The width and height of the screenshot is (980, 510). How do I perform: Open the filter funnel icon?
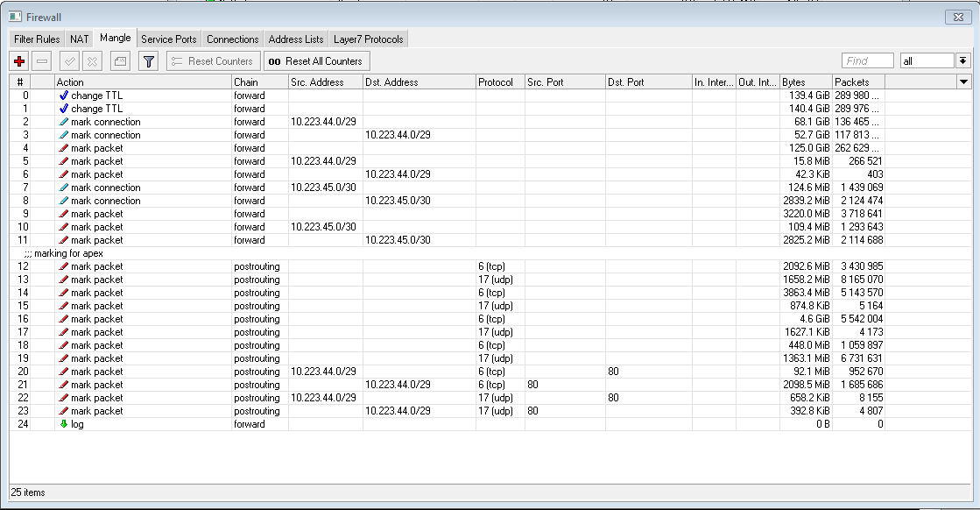[x=148, y=61]
